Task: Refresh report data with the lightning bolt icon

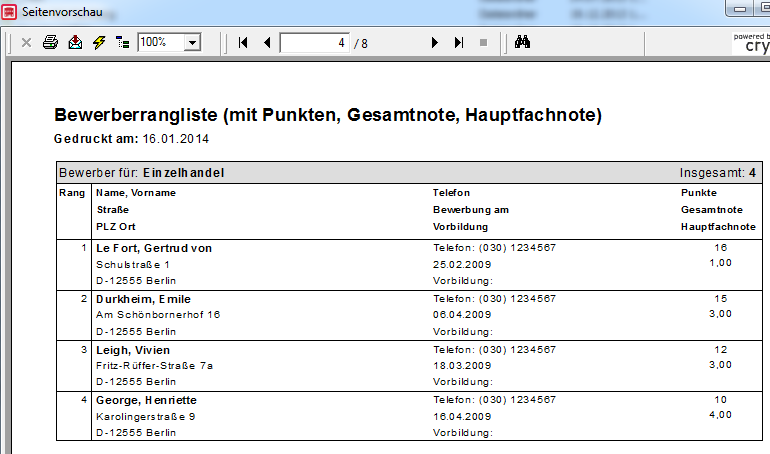Action: tap(99, 43)
